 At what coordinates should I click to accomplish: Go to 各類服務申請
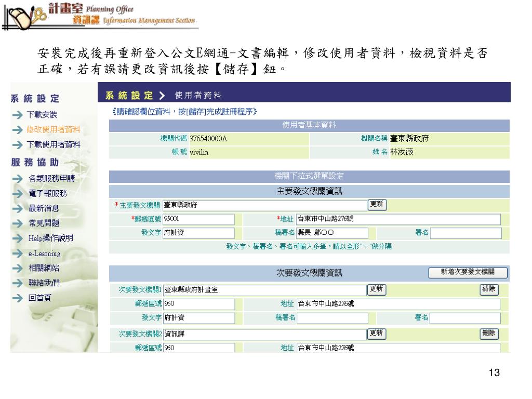(x=51, y=179)
